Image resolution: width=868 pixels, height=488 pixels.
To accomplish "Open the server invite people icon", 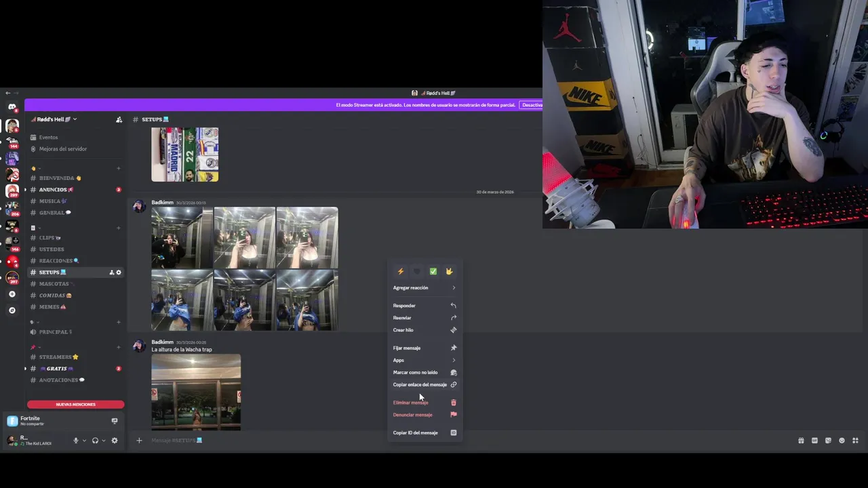I will pyautogui.click(x=119, y=119).
